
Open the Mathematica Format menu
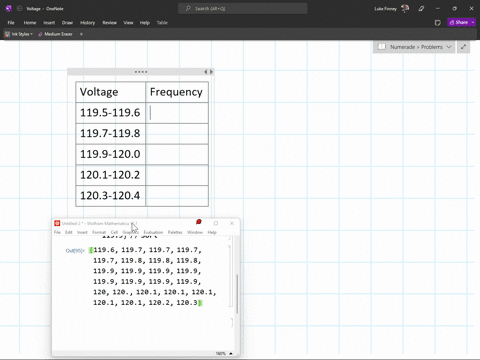click(x=99, y=232)
